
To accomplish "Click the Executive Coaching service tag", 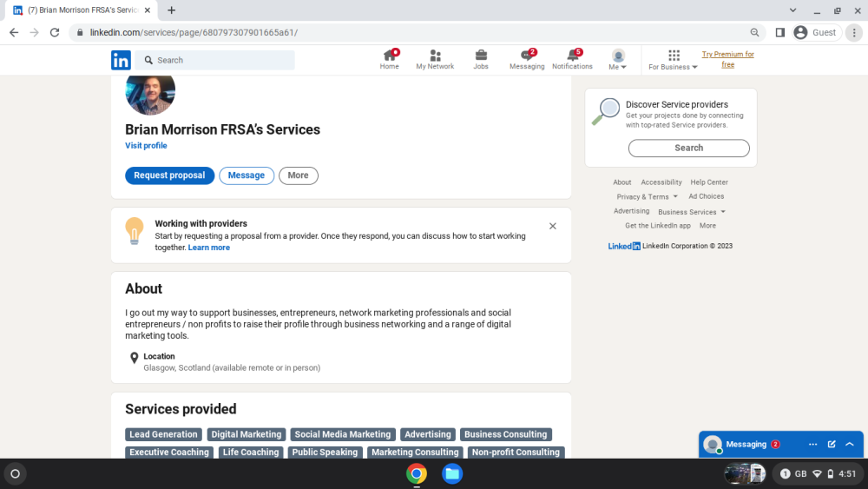I will pos(169,453).
